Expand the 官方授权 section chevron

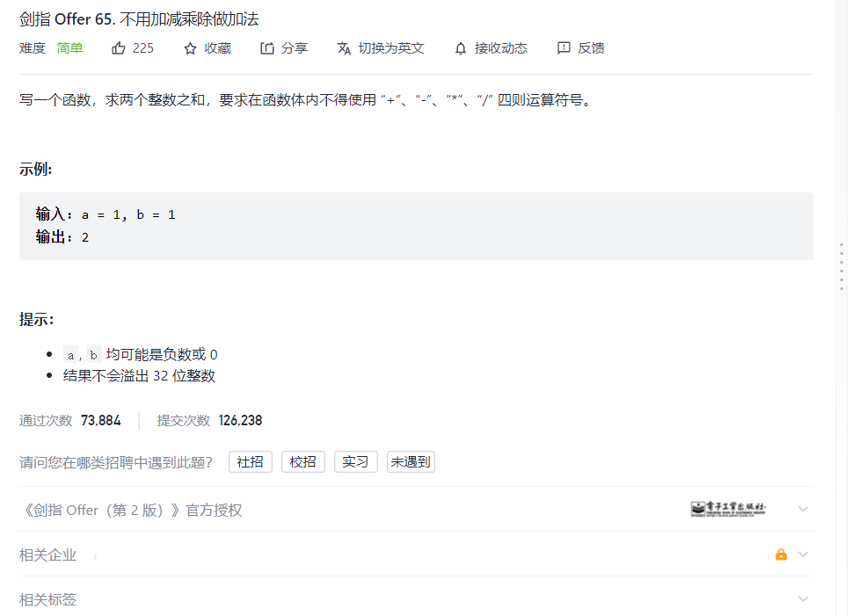(803, 509)
